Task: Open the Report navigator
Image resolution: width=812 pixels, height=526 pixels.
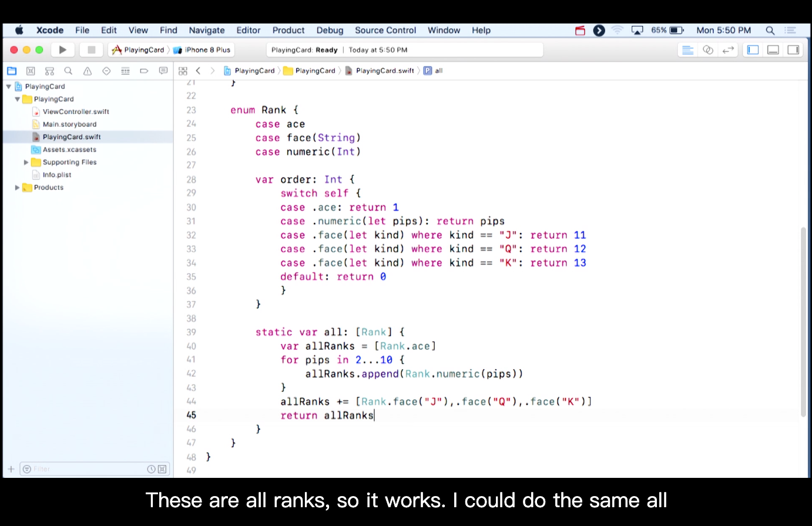Action: click(163, 71)
